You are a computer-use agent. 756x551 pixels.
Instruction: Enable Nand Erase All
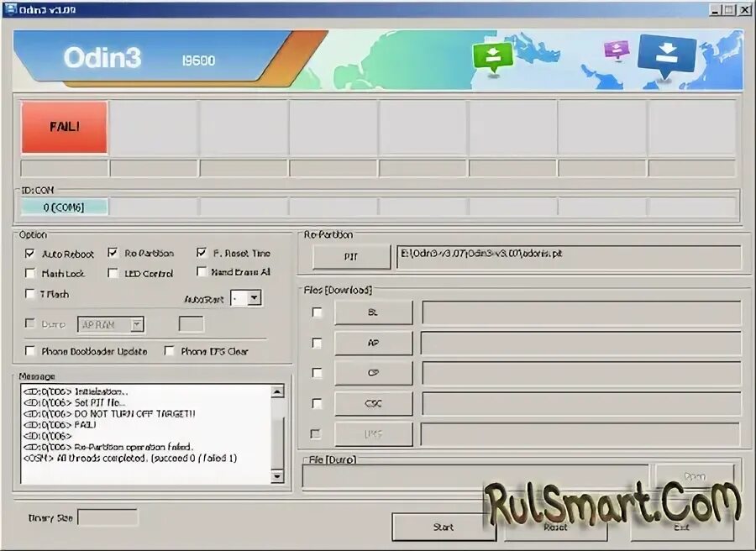202,272
